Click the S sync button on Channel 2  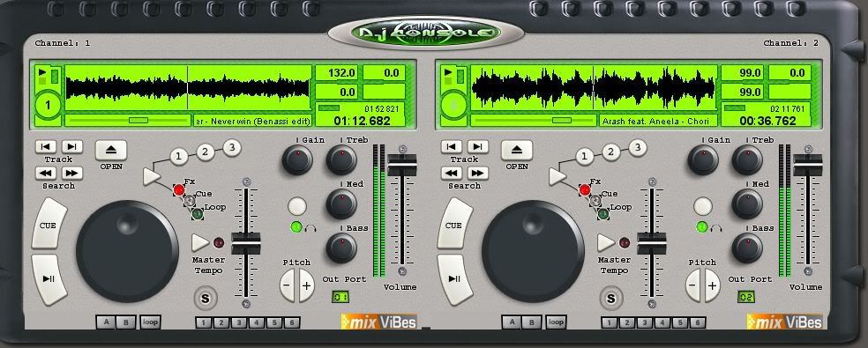611,299
